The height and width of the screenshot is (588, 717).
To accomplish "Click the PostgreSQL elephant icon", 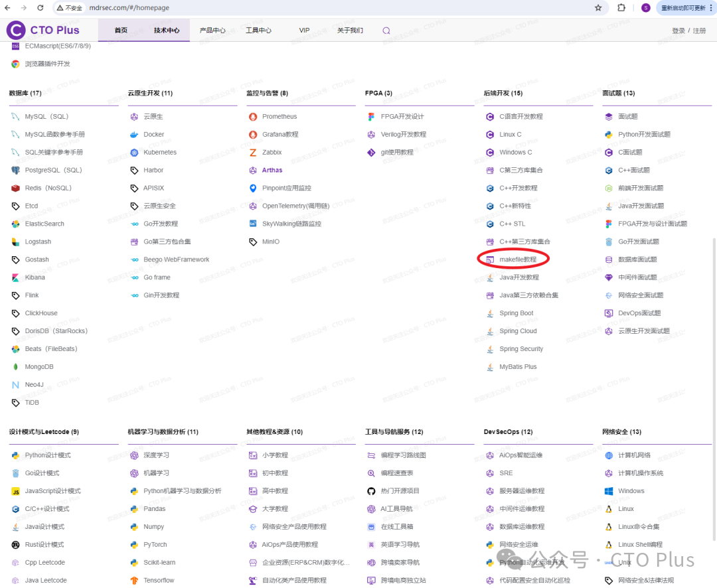I will (15, 170).
